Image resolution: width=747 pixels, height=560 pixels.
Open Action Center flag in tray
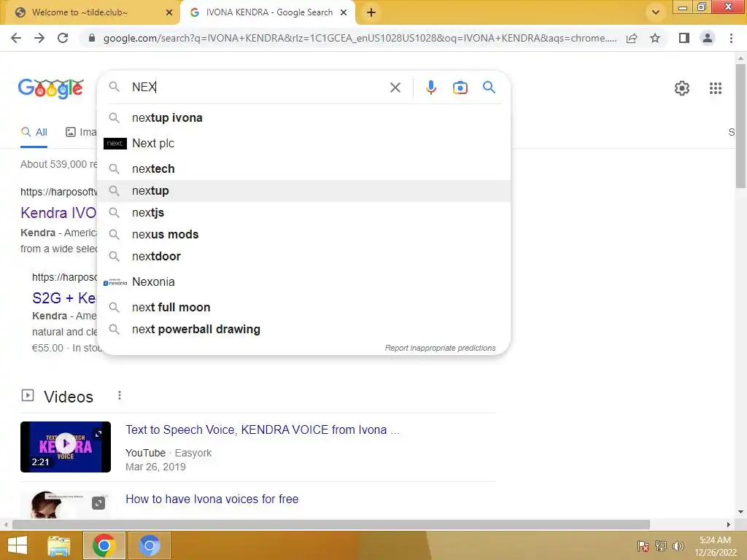coord(643,546)
